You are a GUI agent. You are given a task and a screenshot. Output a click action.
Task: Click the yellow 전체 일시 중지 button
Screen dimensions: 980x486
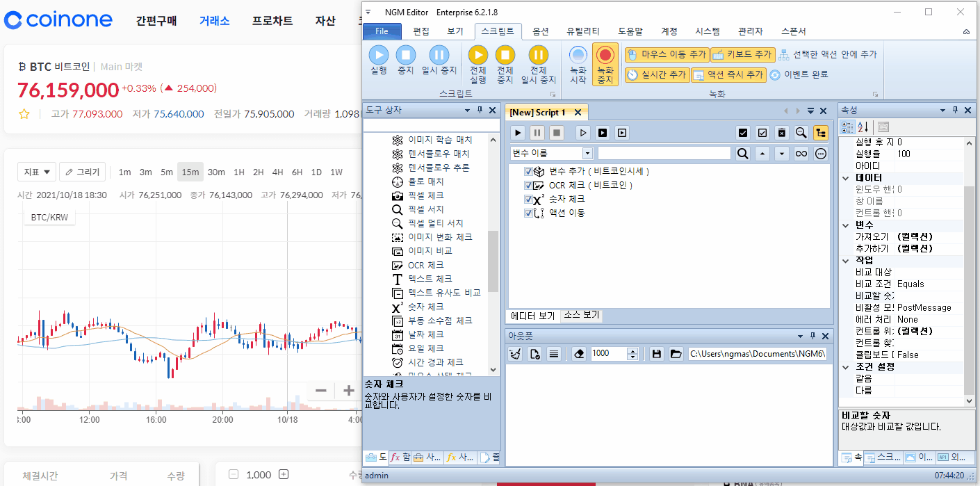point(539,64)
